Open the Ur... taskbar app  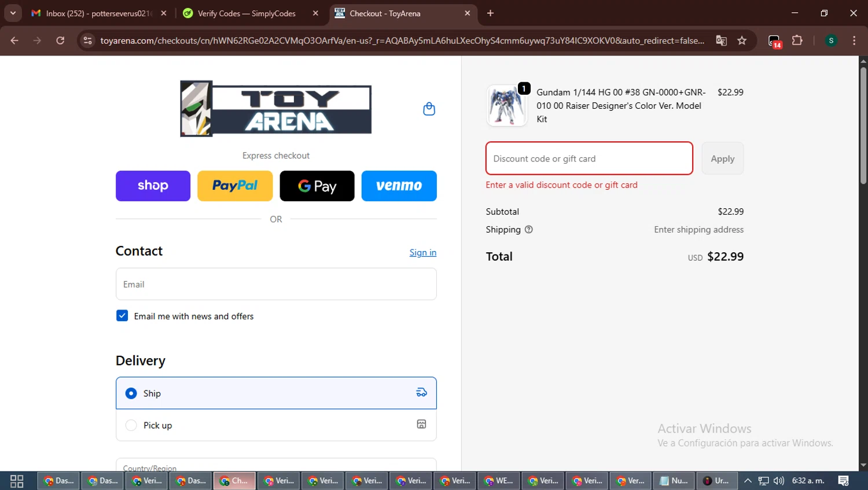(717, 481)
